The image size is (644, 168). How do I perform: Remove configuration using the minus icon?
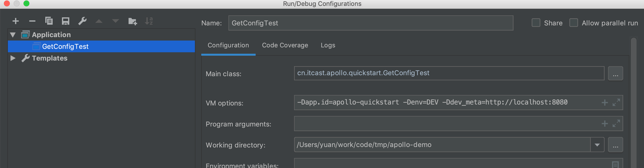32,21
